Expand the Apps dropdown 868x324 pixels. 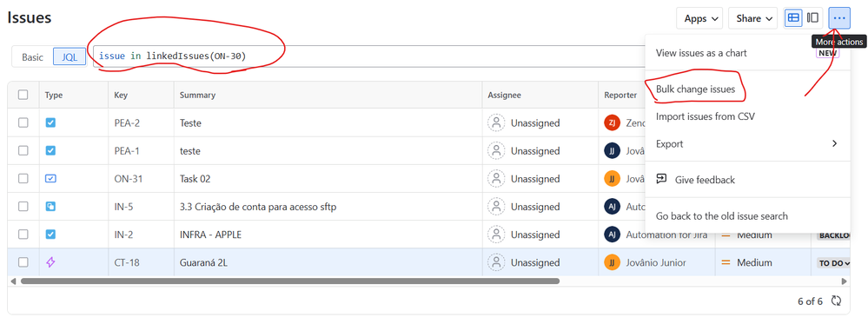tap(699, 18)
